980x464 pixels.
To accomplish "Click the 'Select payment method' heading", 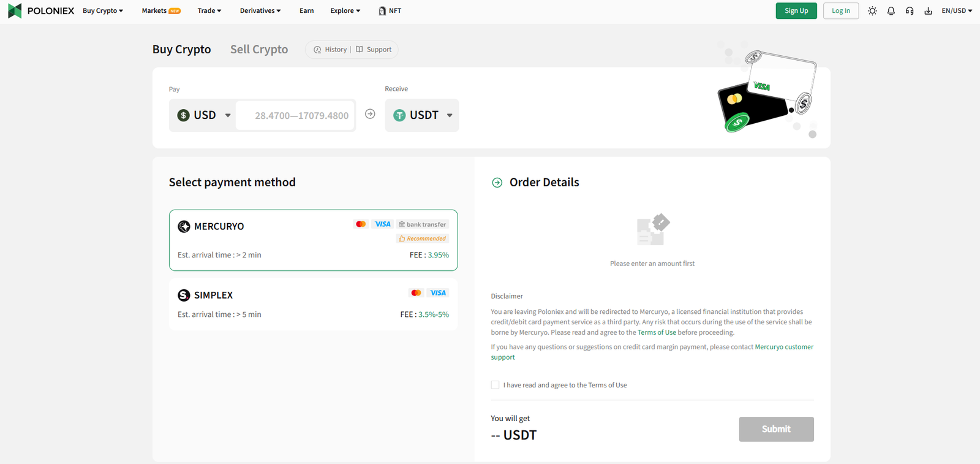I will click(232, 182).
